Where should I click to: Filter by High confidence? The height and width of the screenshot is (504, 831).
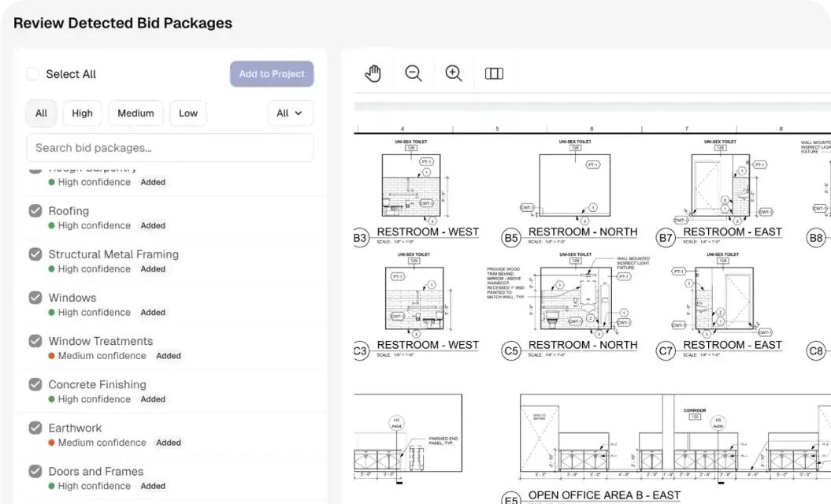[82, 113]
